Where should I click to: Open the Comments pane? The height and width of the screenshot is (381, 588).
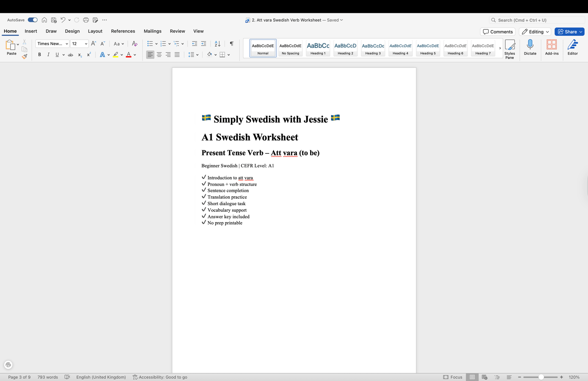(x=498, y=32)
